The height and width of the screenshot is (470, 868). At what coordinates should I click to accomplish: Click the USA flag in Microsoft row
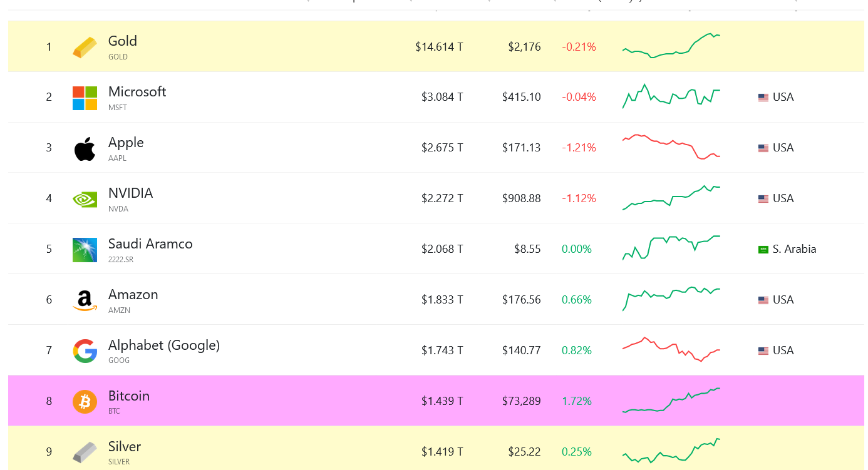[763, 98]
